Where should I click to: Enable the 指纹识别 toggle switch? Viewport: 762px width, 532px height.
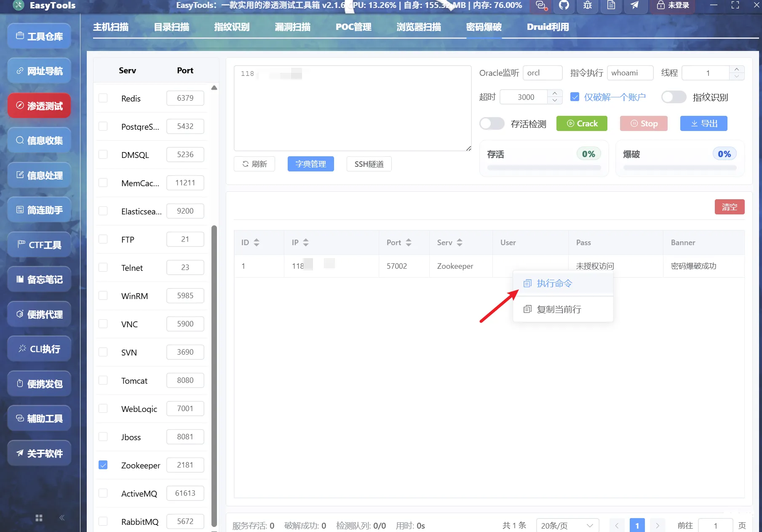673,97
